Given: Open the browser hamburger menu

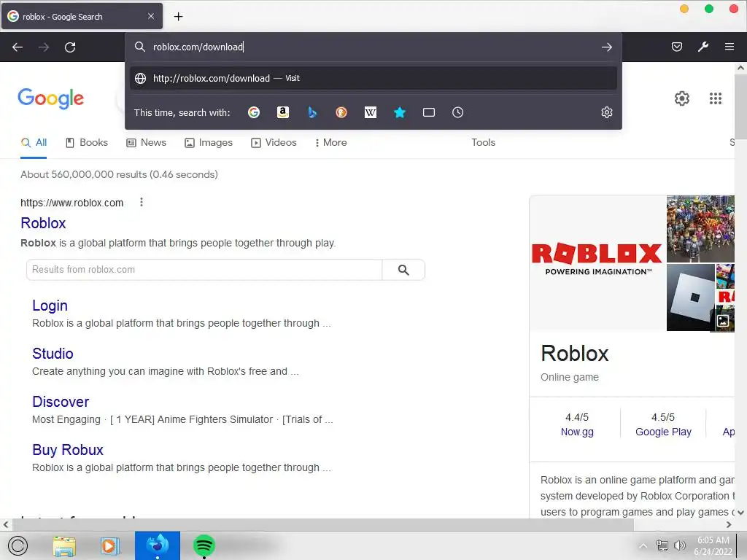Looking at the screenshot, I should pos(729,47).
